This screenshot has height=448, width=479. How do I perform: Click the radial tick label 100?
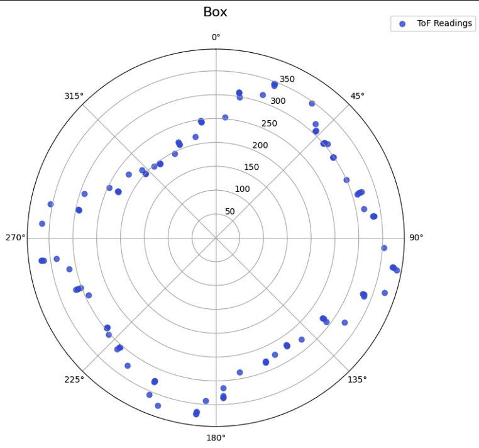click(x=242, y=189)
